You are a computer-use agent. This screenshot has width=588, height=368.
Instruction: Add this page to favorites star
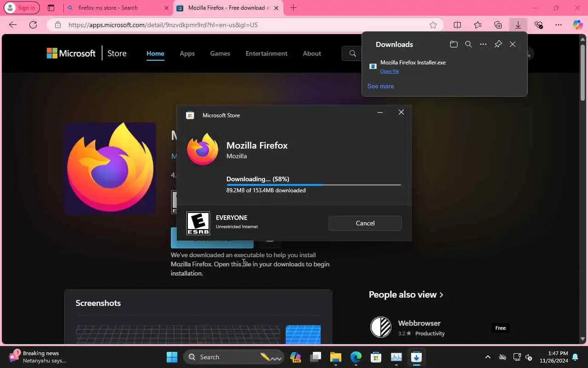pos(433,25)
